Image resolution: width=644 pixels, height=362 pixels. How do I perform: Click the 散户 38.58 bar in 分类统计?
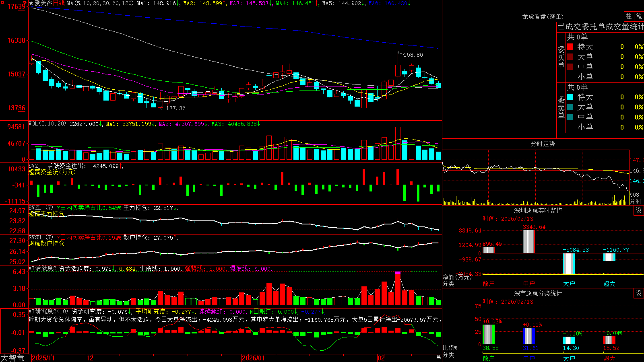[x=489, y=334]
